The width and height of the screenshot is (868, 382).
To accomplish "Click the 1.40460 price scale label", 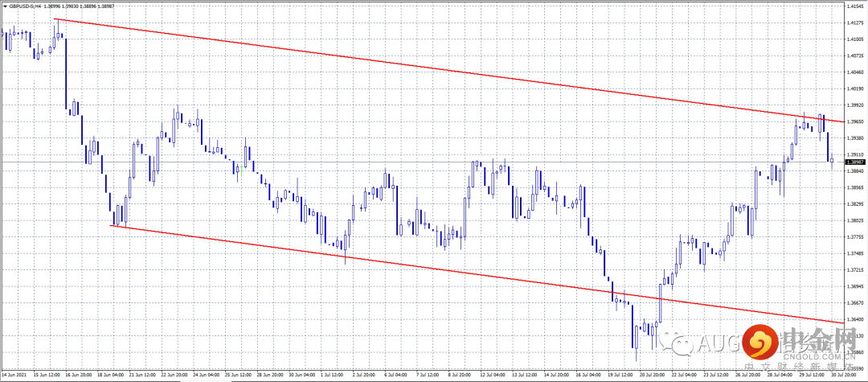I will [856, 72].
